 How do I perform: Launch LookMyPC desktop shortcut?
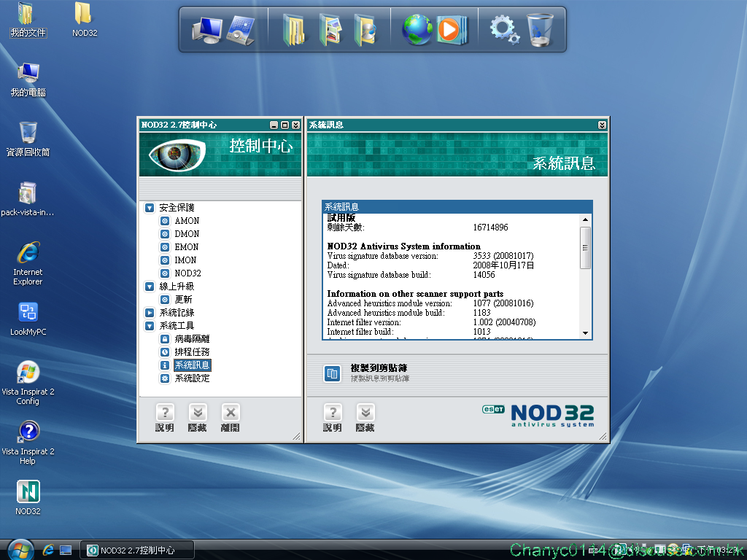[28, 319]
